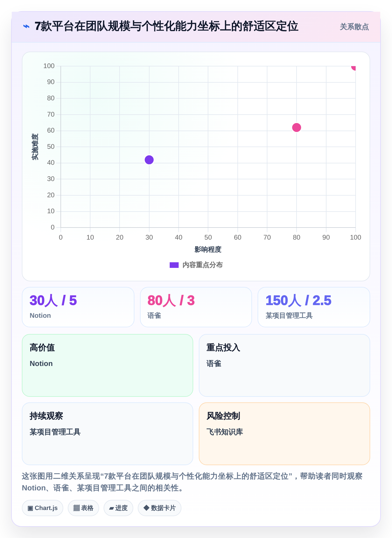The height and width of the screenshot is (538, 392).
Task: Click the chart title starting with 7款平台
Action: tap(166, 26)
